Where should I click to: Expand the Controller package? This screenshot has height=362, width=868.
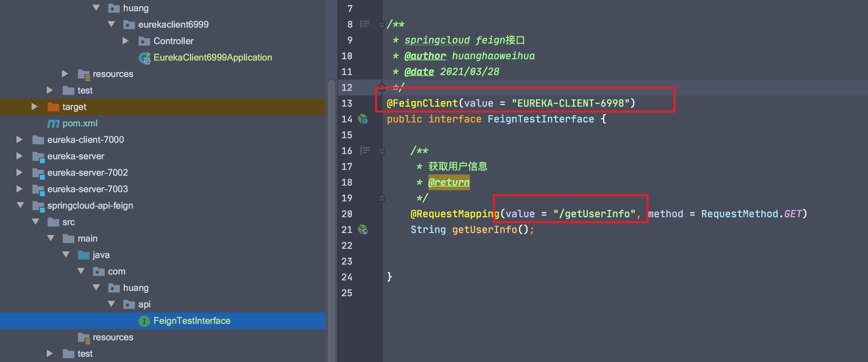tap(126, 41)
